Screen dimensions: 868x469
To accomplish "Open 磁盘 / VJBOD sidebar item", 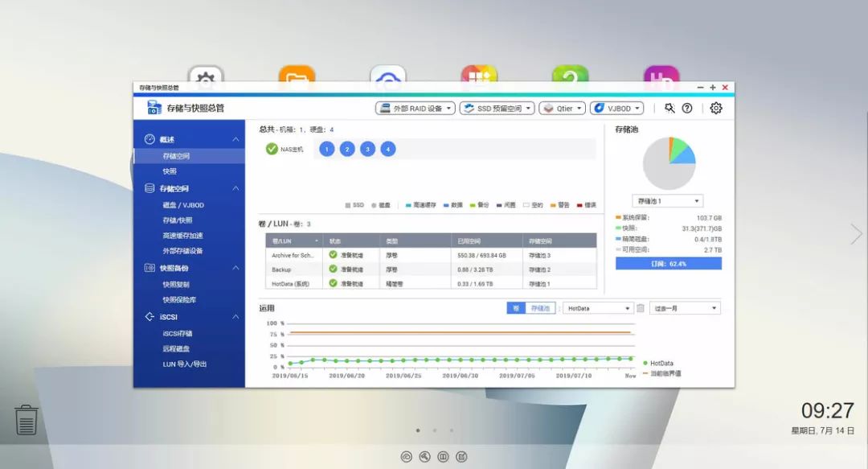I will click(183, 205).
